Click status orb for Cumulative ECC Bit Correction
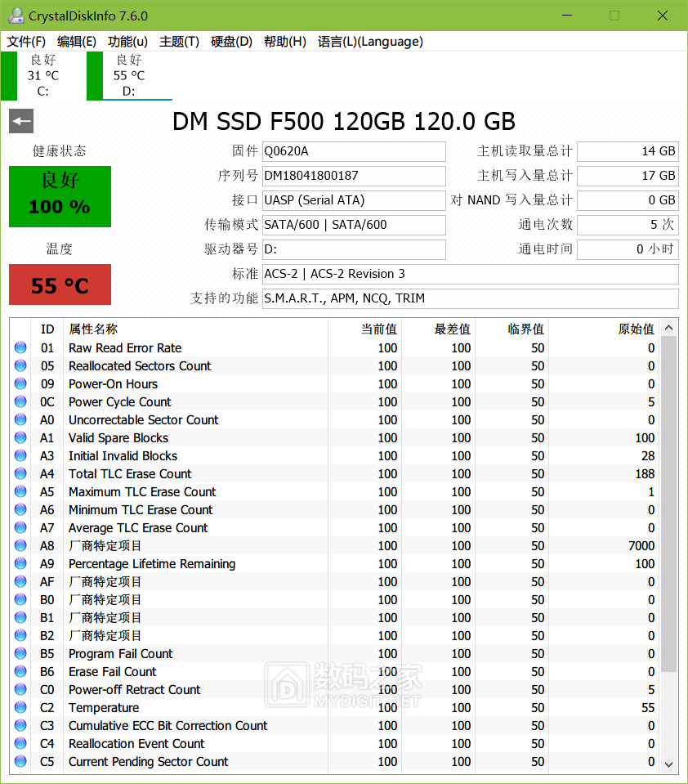 tap(20, 725)
